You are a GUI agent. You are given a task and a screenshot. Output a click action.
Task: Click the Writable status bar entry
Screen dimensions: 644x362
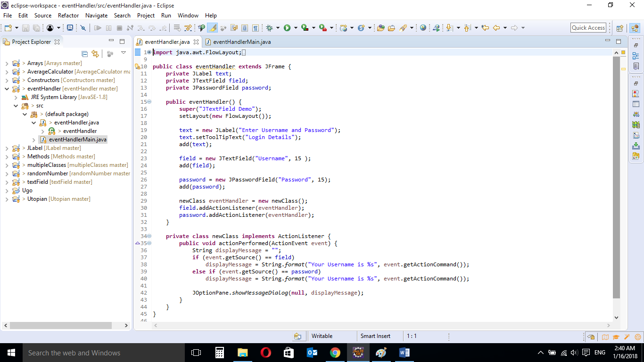coord(322,336)
